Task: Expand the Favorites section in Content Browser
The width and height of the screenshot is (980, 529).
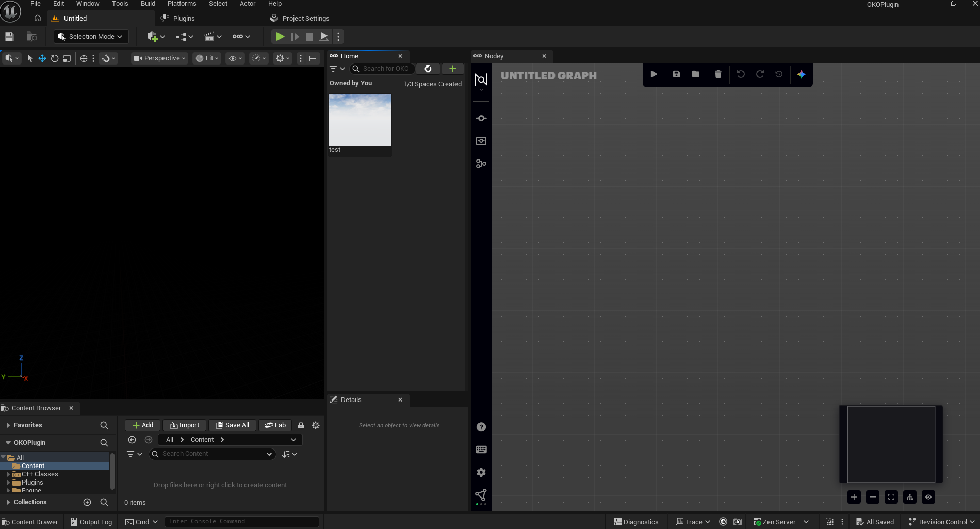Action: click(x=8, y=425)
